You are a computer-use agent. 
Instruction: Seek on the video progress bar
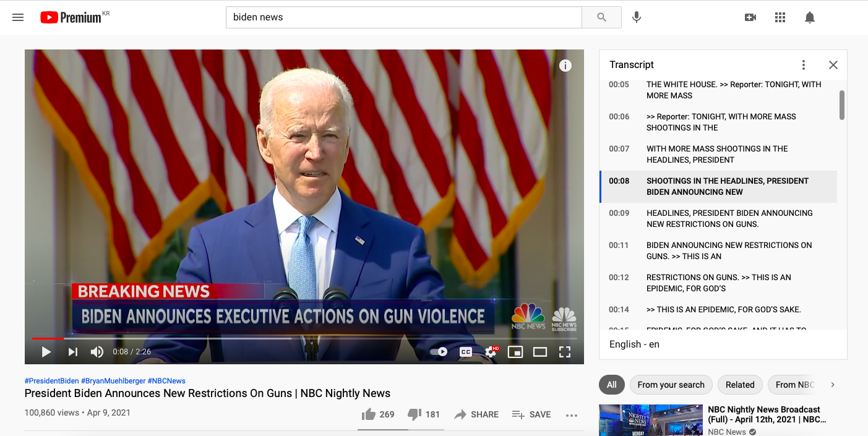[x=304, y=338]
